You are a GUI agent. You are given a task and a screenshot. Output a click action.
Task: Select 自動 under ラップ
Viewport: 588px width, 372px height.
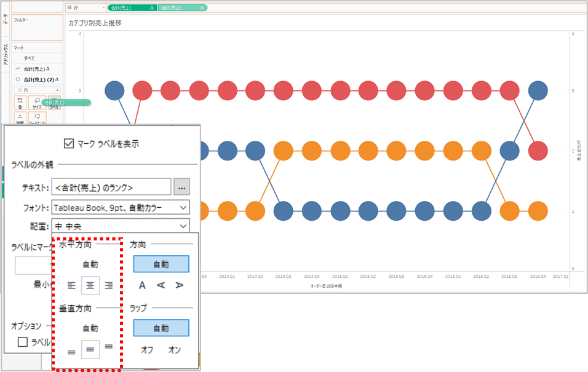click(x=161, y=328)
